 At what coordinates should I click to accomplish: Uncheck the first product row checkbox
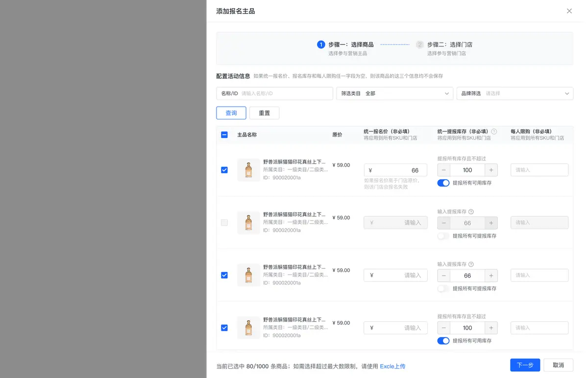coord(224,170)
